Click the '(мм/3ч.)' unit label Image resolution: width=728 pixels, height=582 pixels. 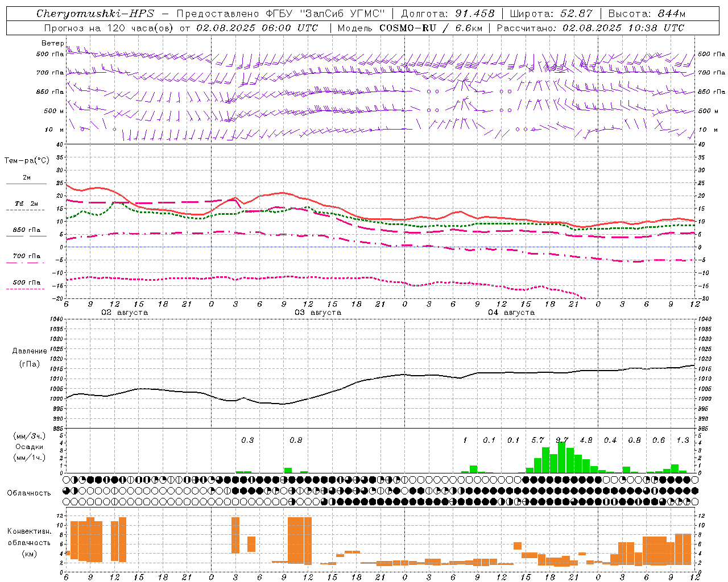pos(30,436)
